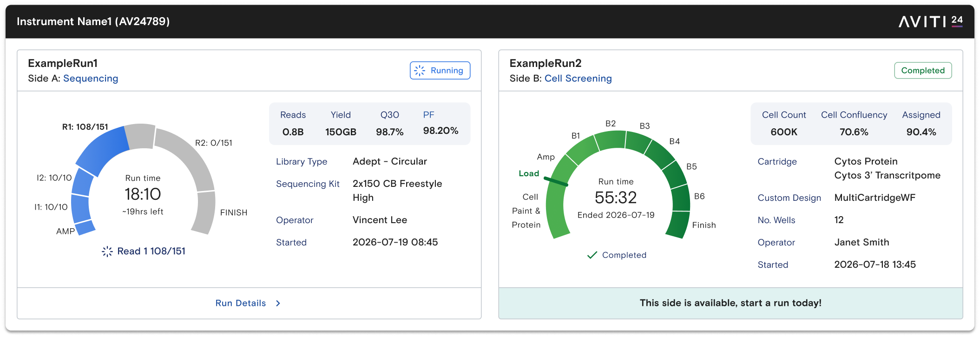Click the 'I1: 10/10' gauge label
The width and height of the screenshot is (980, 337).
pyautogui.click(x=51, y=207)
